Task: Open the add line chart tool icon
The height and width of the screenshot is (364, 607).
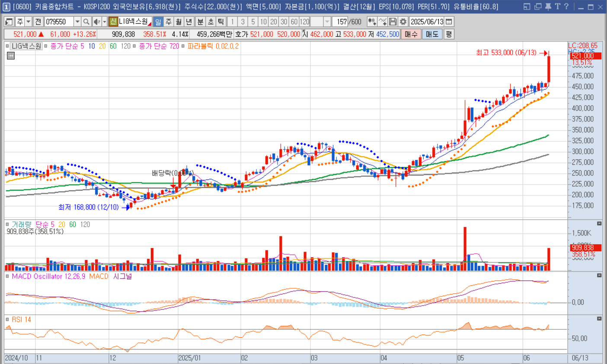Action: (x=382, y=22)
